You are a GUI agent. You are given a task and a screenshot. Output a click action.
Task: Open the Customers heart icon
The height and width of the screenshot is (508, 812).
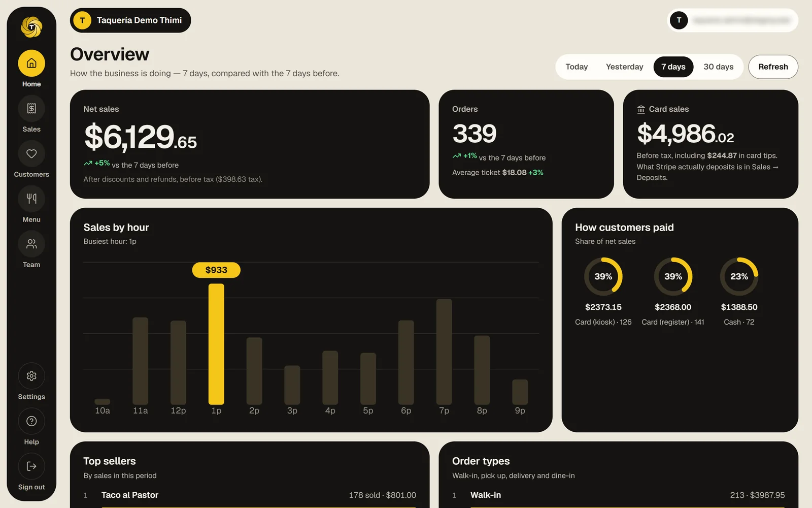31,153
